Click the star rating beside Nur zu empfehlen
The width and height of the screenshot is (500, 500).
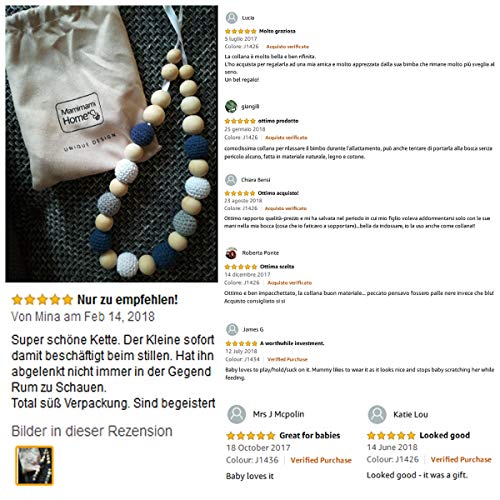tap(42, 300)
